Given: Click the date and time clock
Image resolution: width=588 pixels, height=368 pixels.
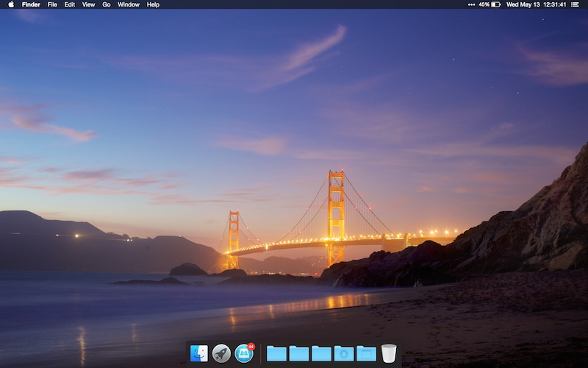Looking at the screenshot, I should tap(535, 4).
